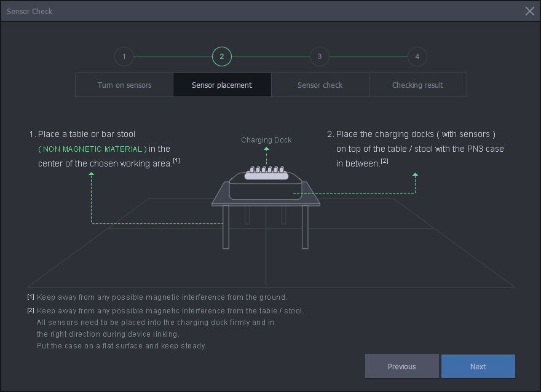Click footnote about interference from the ground

click(x=162, y=297)
